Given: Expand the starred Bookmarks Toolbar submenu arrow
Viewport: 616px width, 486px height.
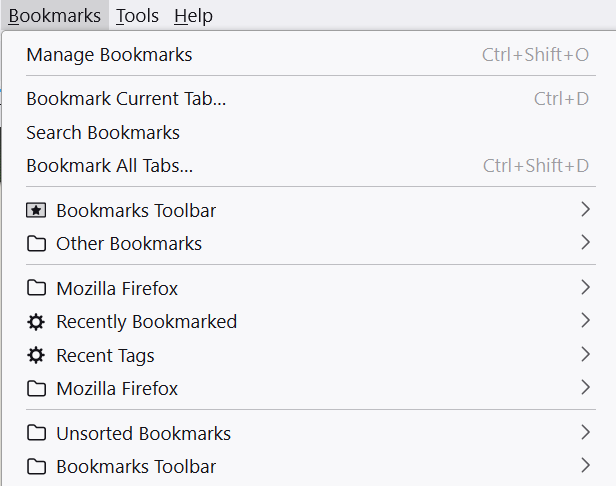Looking at the screenshot, I should (x=585, y=209).
